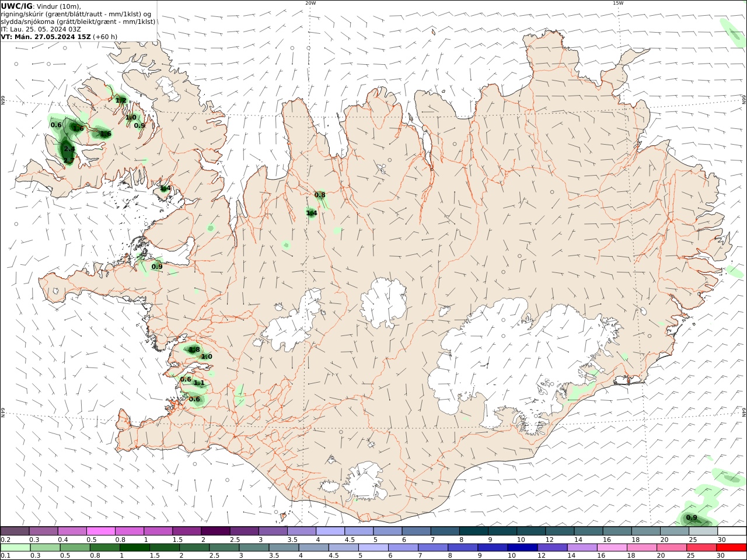The width and height of the screenshot is (747, 560).
Task: Click the 0.4 label in the upper legend scale
Action: click(x=63, y=540)
